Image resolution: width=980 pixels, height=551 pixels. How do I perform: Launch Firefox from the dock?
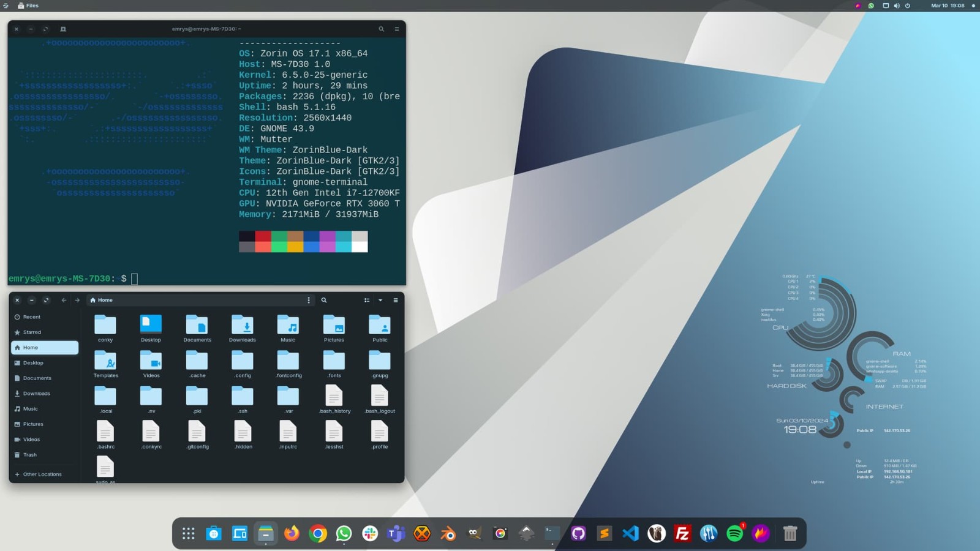tap(292, 534)
